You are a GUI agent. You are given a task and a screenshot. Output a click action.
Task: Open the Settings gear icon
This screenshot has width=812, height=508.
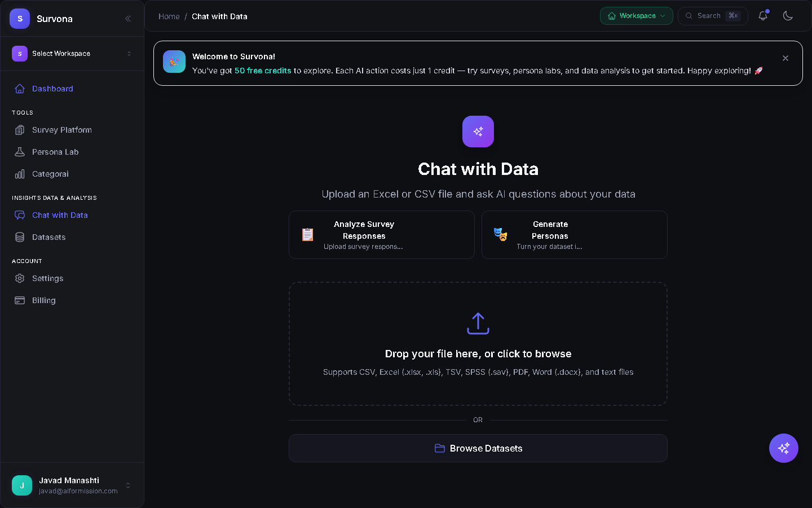(20, 278)
